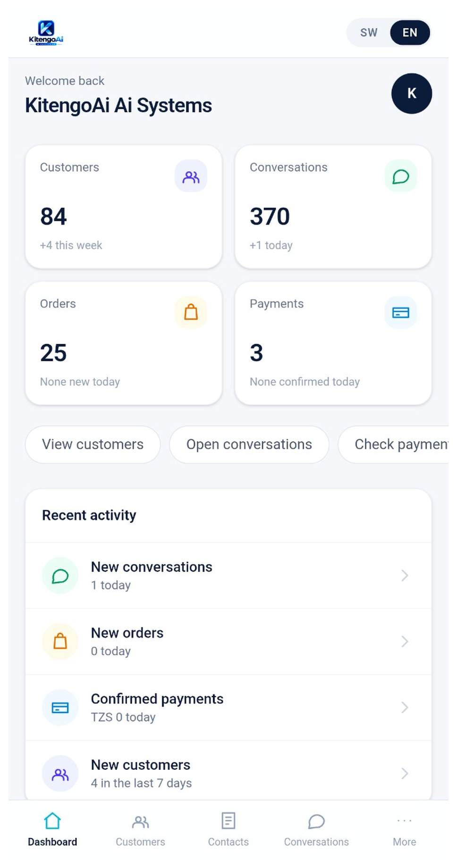Click the New orders bag icon
Image resolution: width=457 pixels, height=868 pixels.
(60, 642)
